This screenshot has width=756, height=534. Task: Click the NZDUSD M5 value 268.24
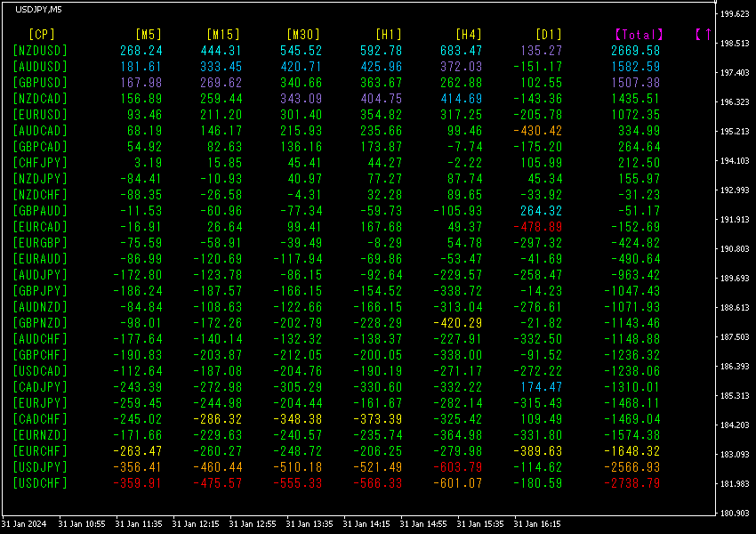141,51
